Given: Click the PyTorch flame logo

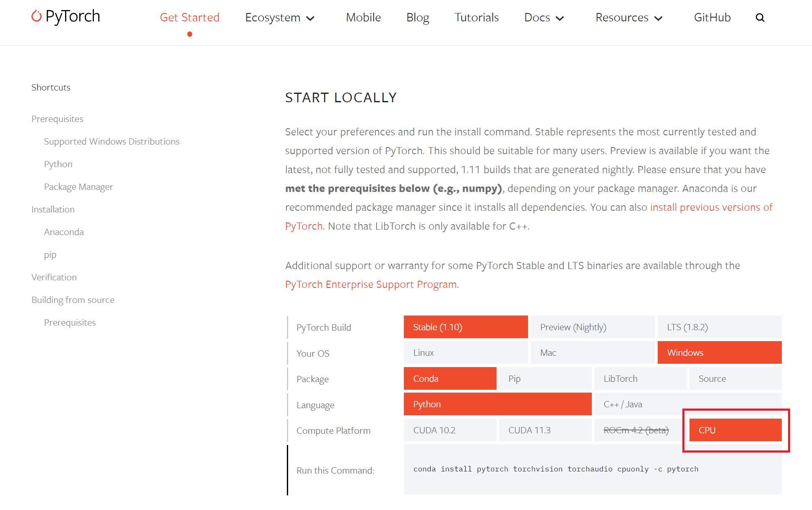Looking at the screenshot, I should coord(37,16).
